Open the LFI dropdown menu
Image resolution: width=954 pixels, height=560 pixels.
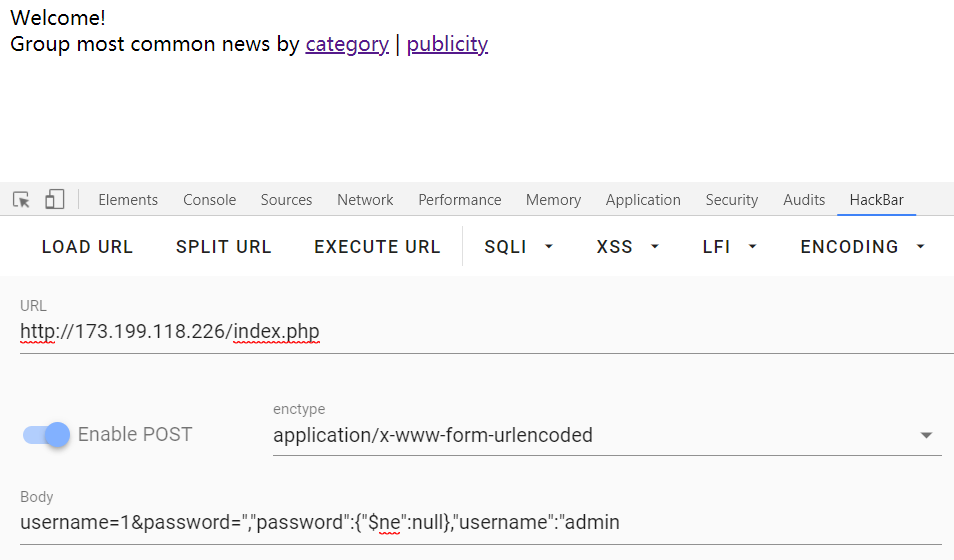click(x=729, y=247)
